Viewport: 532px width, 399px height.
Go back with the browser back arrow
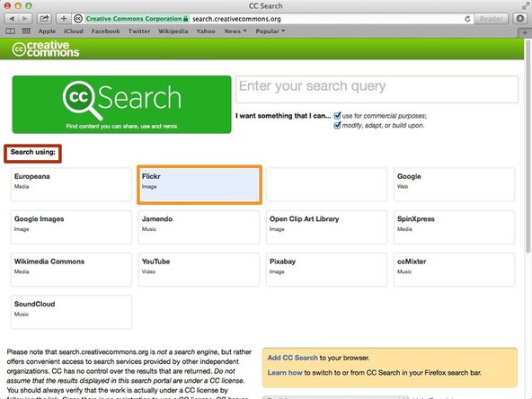pos(11,19)
